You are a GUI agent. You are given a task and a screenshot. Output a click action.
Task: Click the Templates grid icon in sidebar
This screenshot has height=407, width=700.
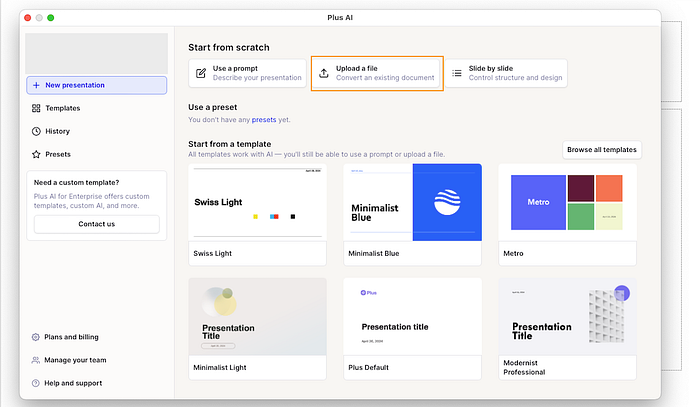coord(36,108)
